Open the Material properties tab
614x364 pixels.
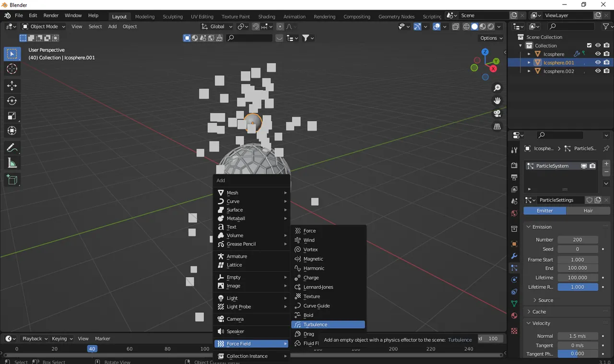[514, 316]
